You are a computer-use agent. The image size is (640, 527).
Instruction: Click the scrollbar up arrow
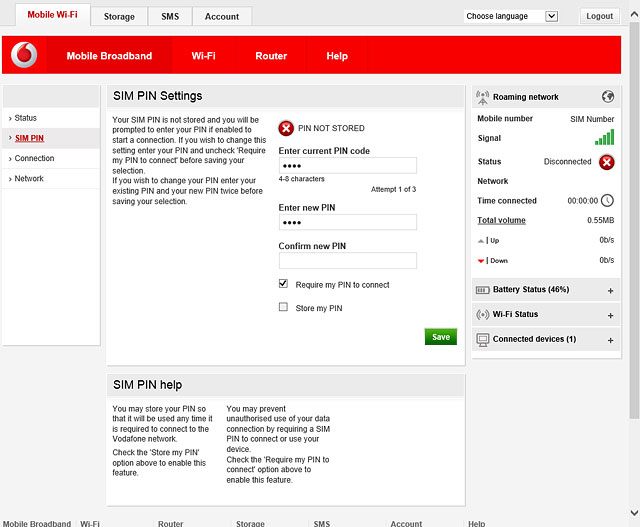634,15
